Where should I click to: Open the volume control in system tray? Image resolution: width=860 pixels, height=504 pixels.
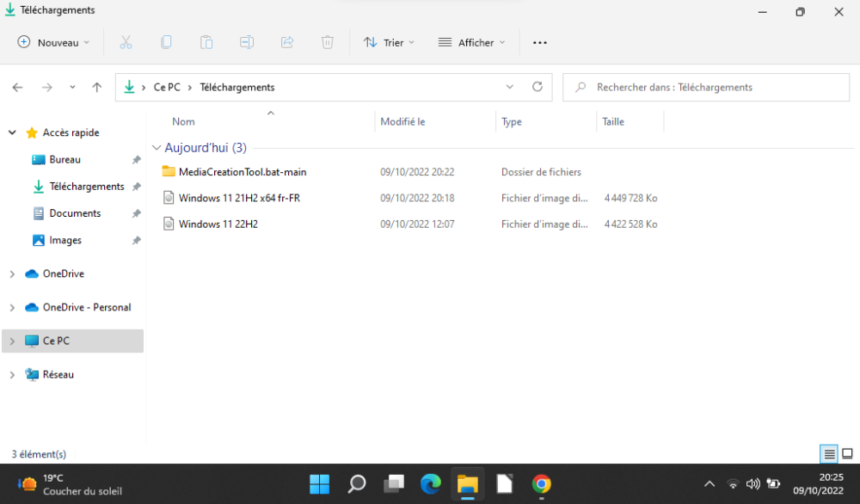tap(753, 483)
